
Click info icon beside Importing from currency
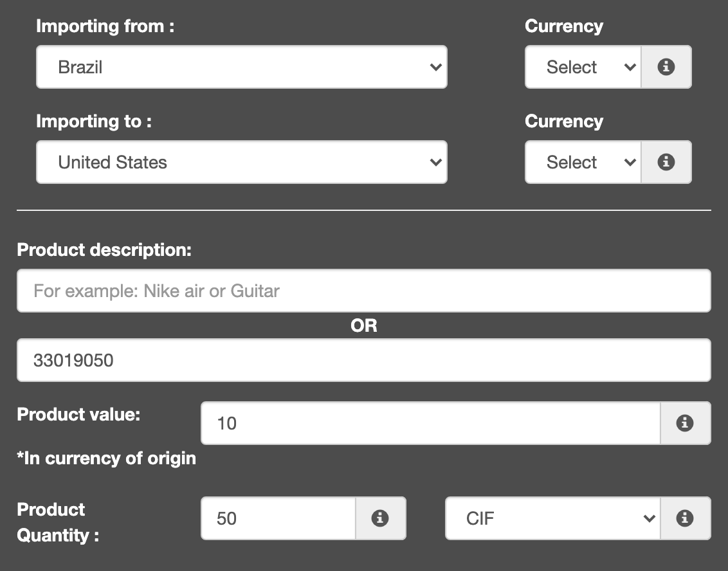[x=666, y=67]
